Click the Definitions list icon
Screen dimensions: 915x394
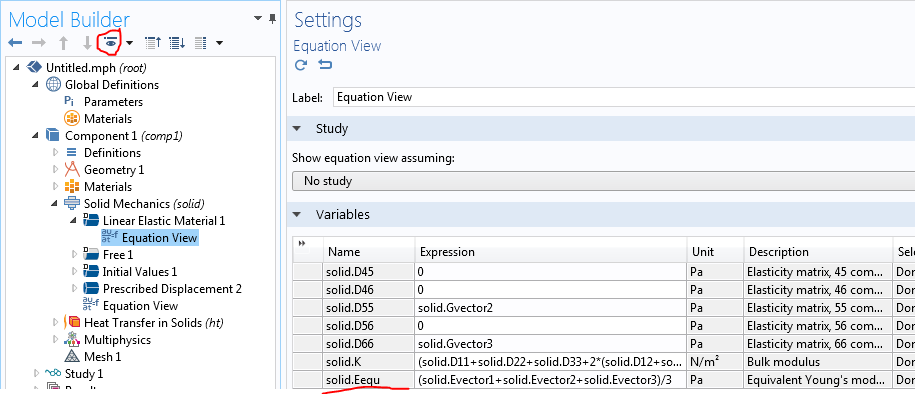tap(71, 152)
